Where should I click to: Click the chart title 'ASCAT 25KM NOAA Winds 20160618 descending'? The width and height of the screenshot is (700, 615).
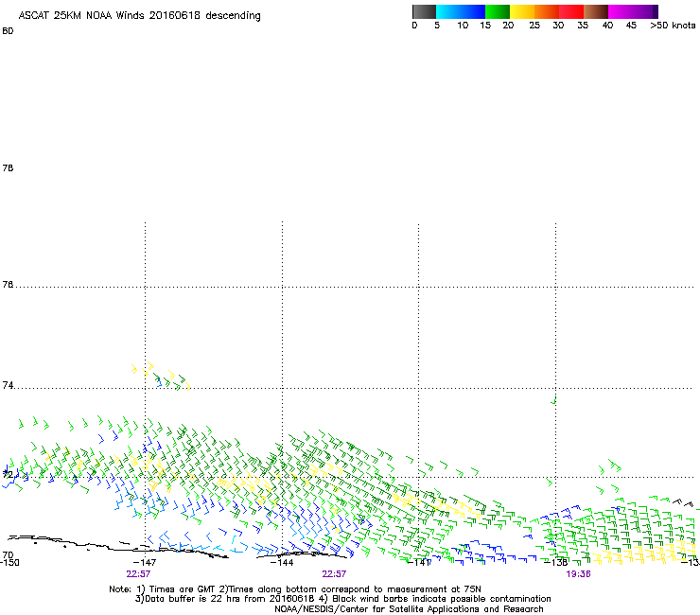pyautogui.click(x=140, y=16)
